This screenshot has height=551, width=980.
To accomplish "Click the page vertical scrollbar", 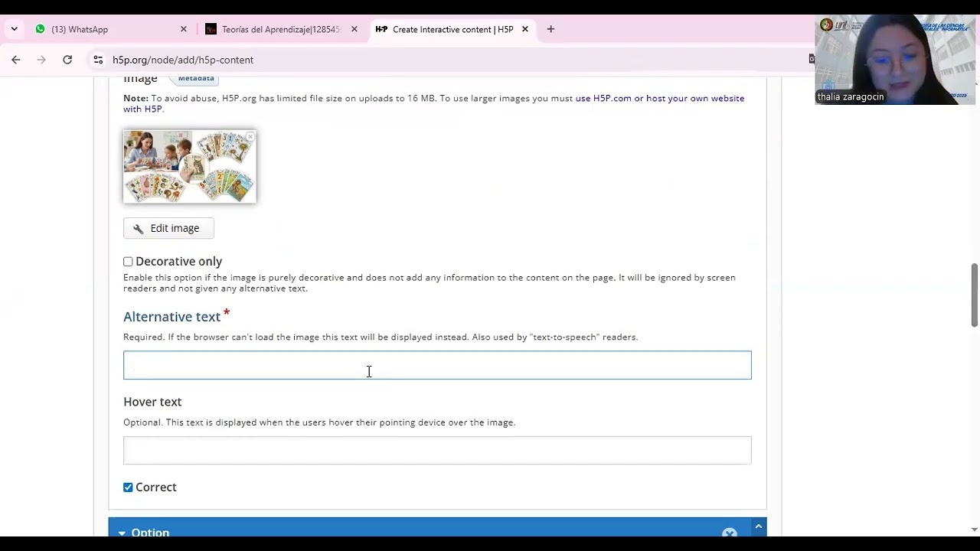I will [974, 295].
